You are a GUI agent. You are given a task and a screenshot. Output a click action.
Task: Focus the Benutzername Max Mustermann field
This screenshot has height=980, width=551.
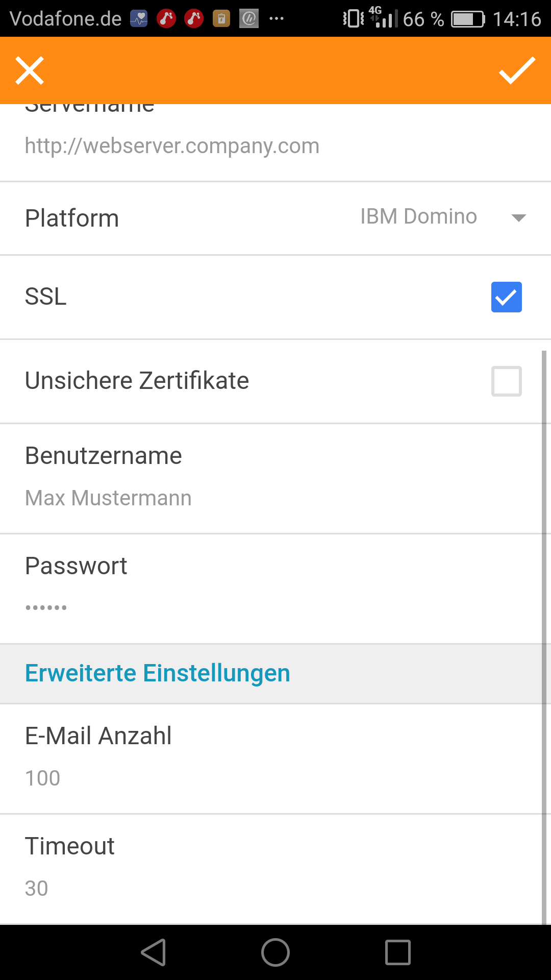[108, 498]
